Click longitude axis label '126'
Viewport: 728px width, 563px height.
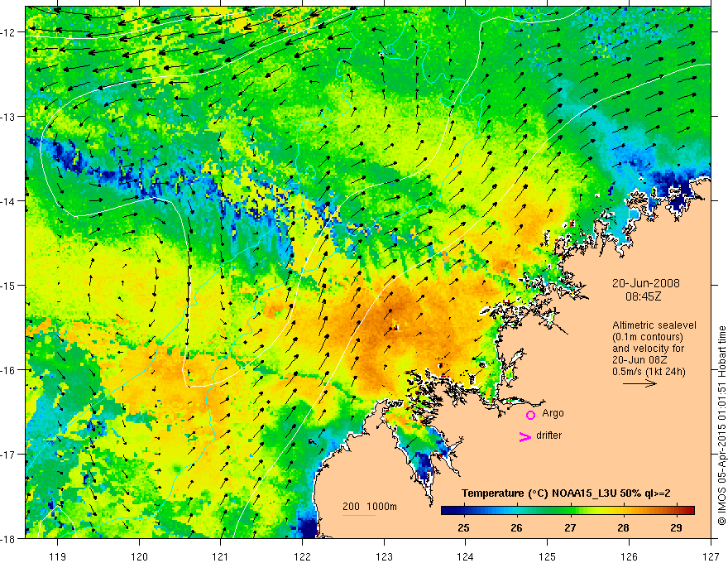coord(629,556)
